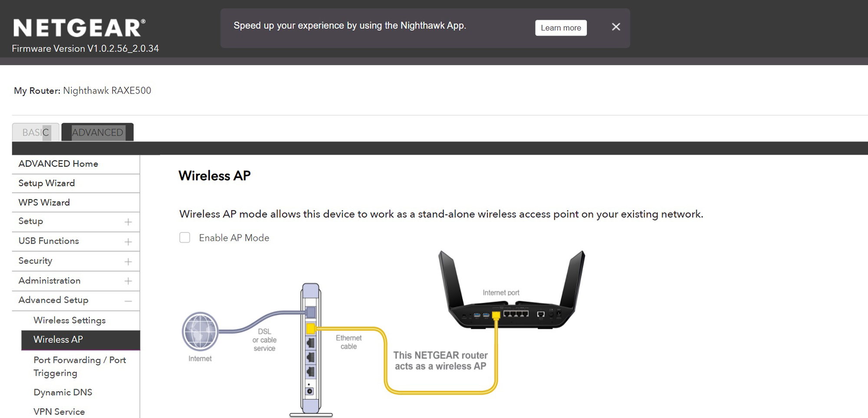868x418 pixels.
Task: Click 'This NETGEAR router acts as' caption
Action: pos(441,361)
